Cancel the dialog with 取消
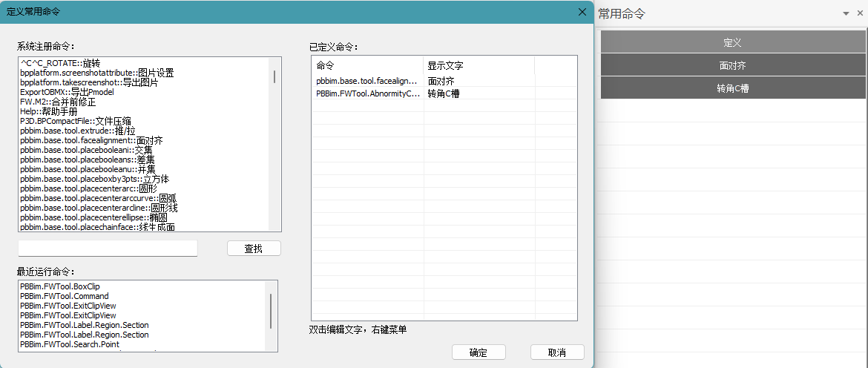The height and width of the screenshot is (368, 868). 557,352
